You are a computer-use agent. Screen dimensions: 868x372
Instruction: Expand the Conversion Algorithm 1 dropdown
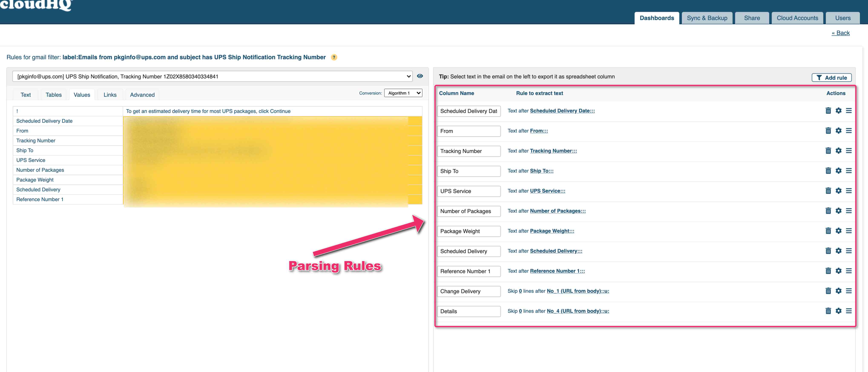point(403,93)
